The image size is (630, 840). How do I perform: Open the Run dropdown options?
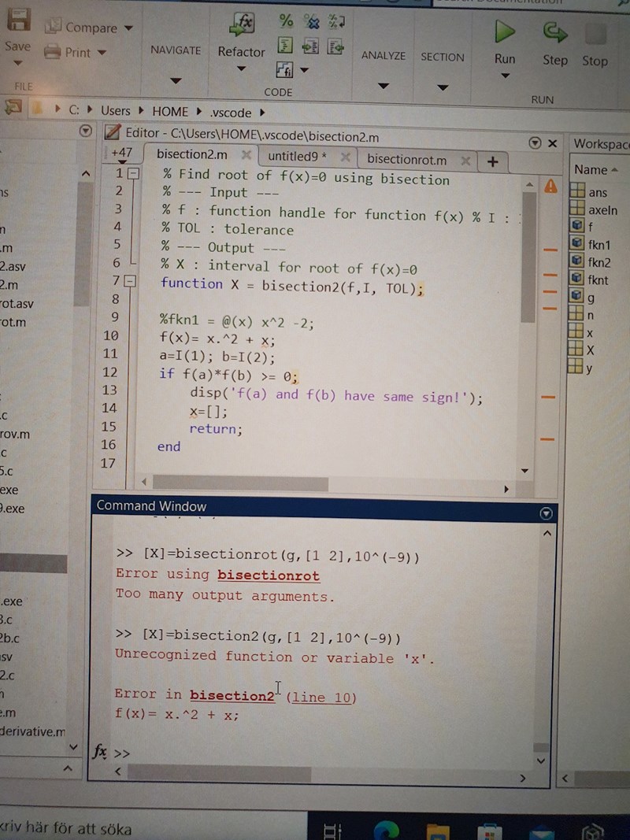(505, 73)
